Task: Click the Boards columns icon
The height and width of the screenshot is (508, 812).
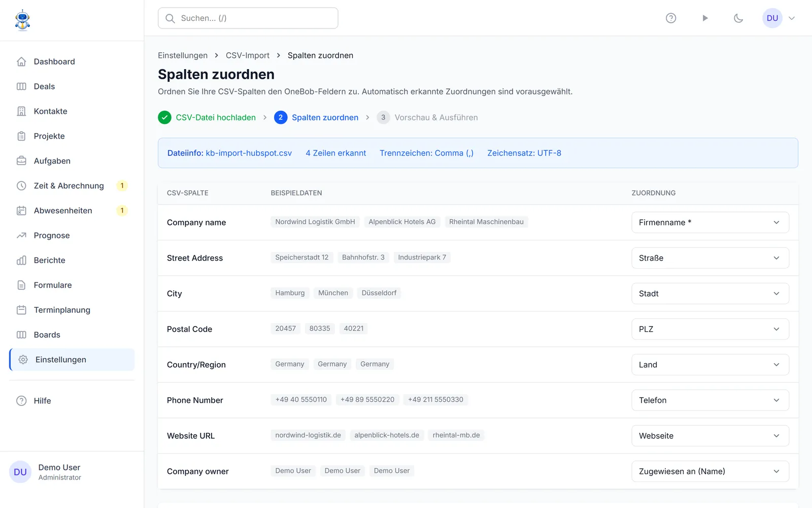Action: (21, 335)
